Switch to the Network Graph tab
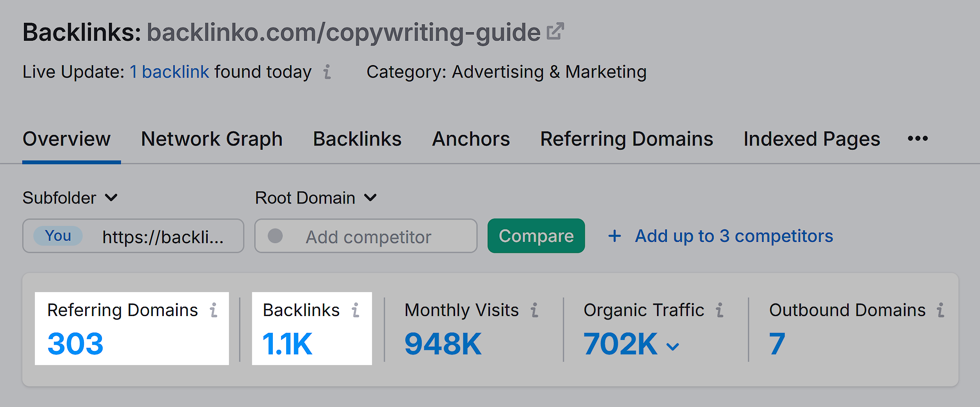Screen dimensions: 980x407 pyautogui.click(x=212, y=139)
